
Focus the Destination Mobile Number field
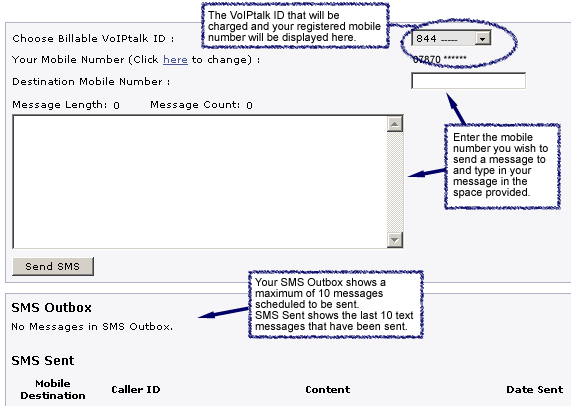coord(468,81)
